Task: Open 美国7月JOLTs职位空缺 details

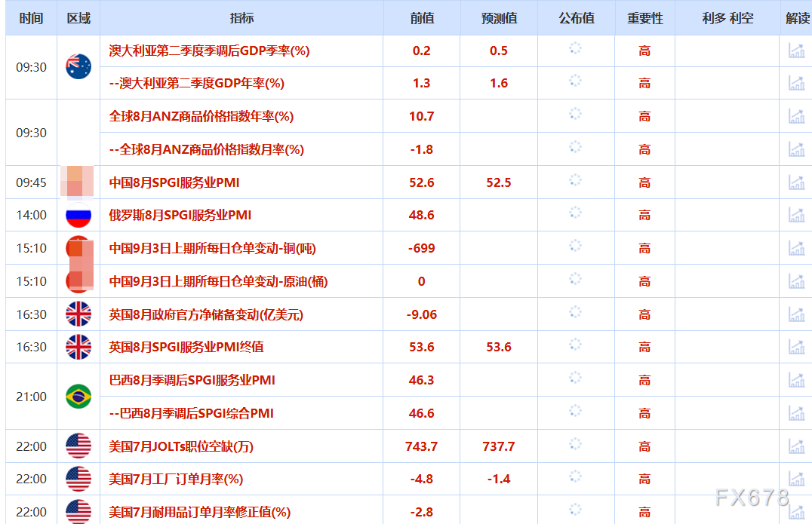Action: [180, 446]
